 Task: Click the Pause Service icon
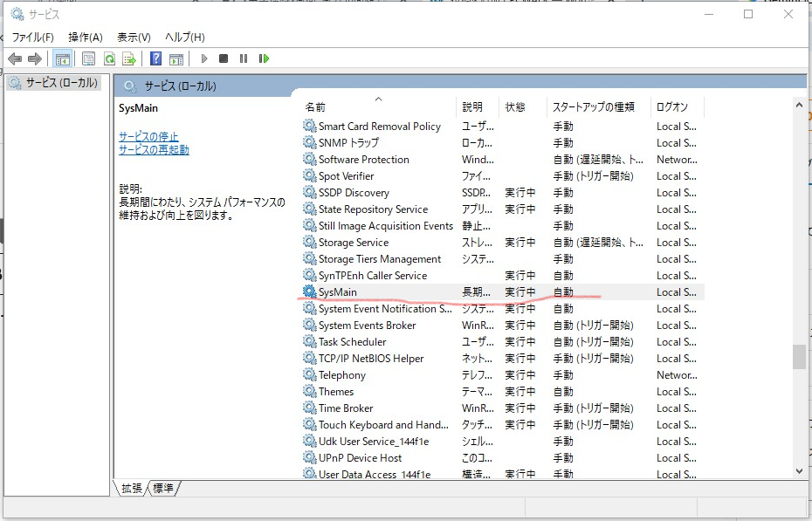click(x=244, y=58)
